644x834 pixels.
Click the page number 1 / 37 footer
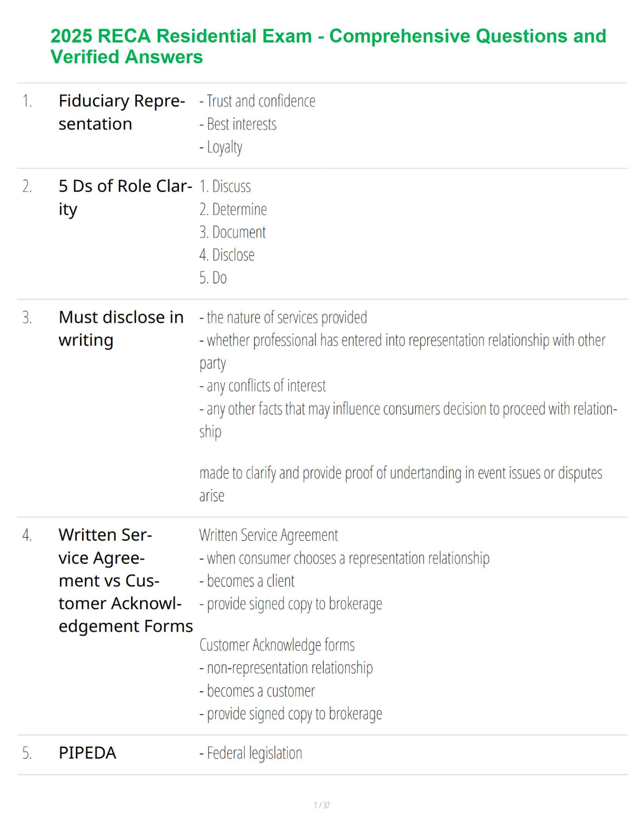pyautogui.click(x=322, y=805)
